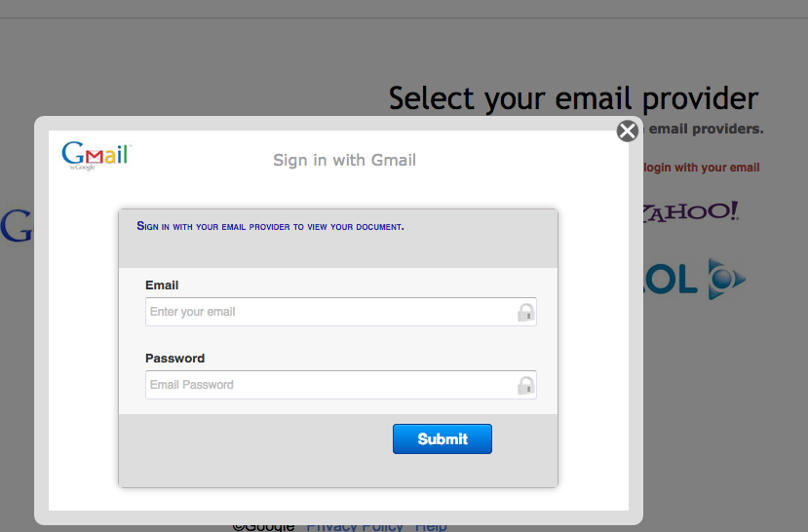Click the AOL play-arrow emblem

click(726, 280)
